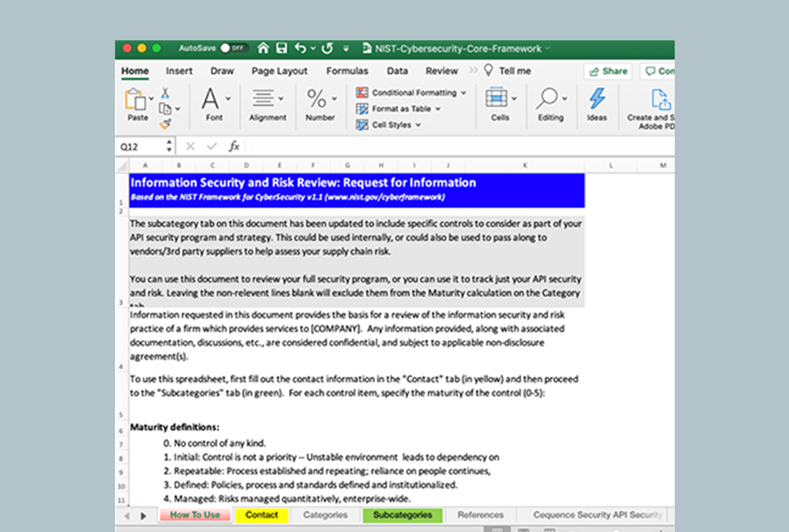Open the Formulas ribbon tab

(x=347, y=71)
